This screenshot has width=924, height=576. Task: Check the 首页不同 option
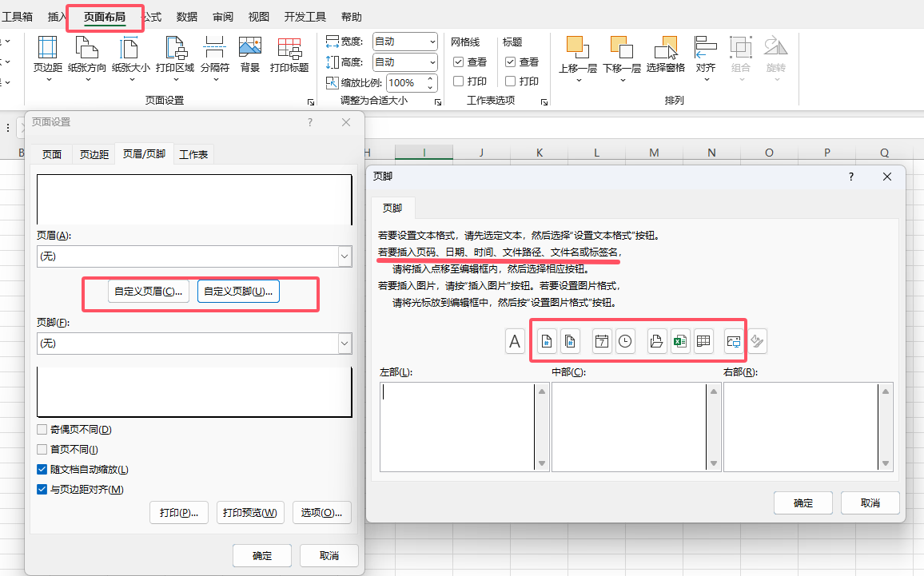[42, 450]
